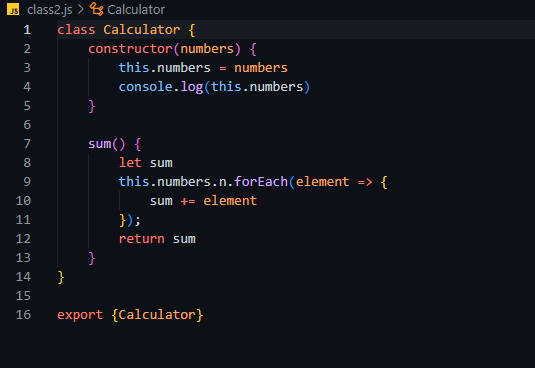Screen dimensions: 535x368
Task: Click 'forEach' on line 9
Action: tap(261, 182)
